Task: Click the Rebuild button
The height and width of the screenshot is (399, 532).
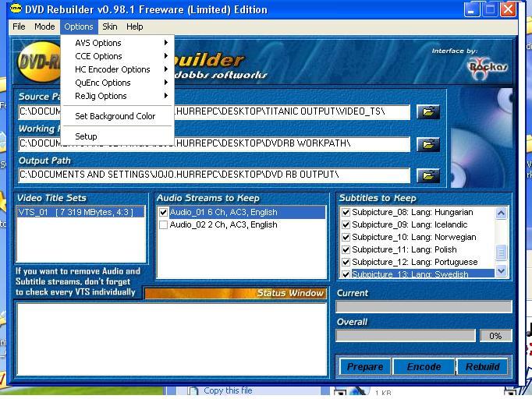Action: [x=482, y=366]
